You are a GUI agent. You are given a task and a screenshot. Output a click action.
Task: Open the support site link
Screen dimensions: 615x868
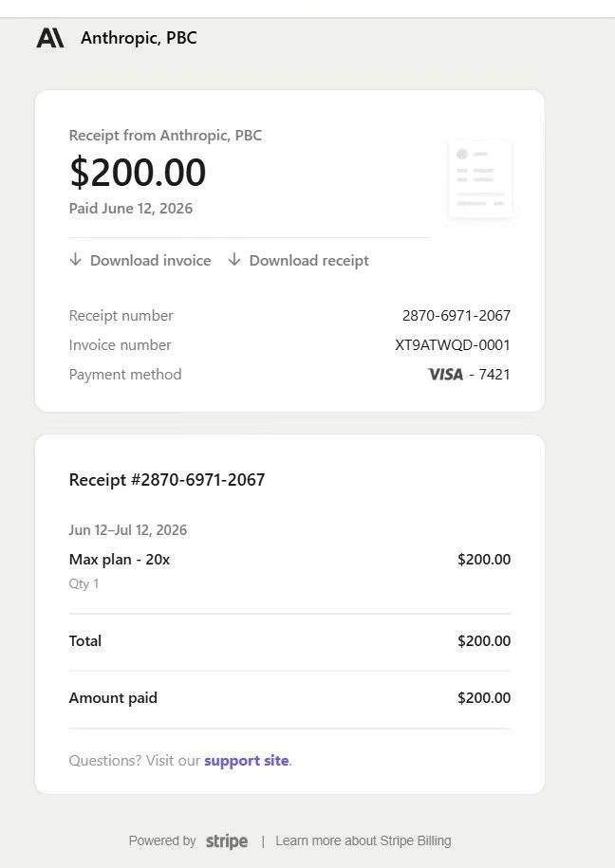(247, 761)
